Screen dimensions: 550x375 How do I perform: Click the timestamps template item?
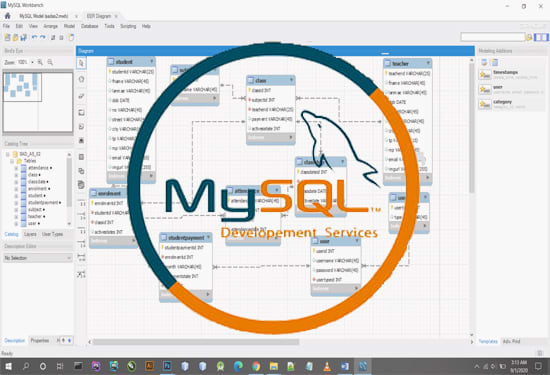pos(511,74)
